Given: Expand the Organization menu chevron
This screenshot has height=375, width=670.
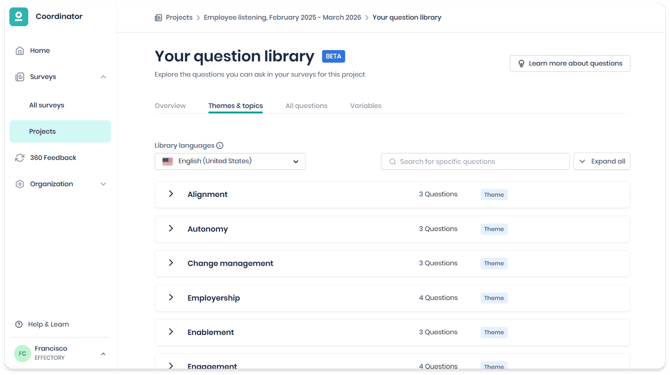Looking at the screenshot, I should tap(103, 184).
